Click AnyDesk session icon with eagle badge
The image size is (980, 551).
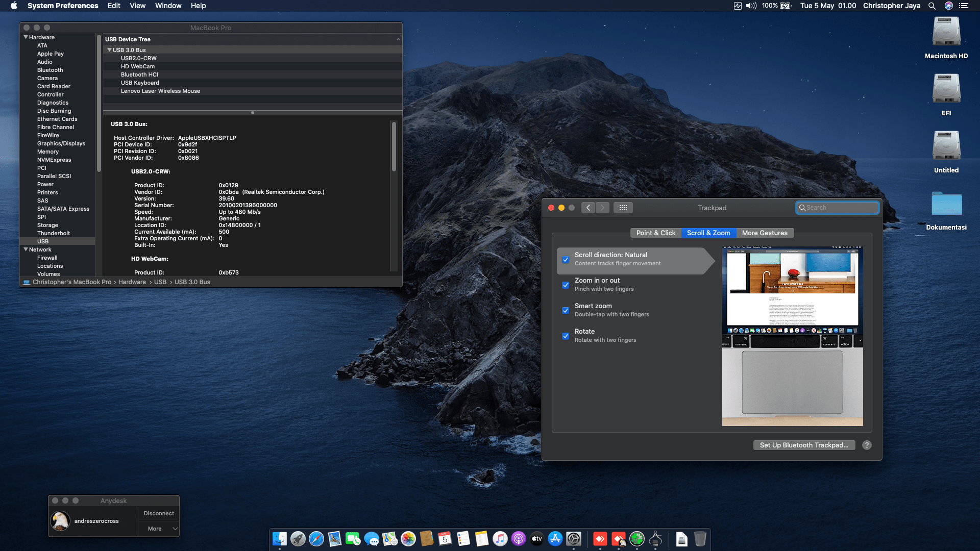(619, 539)
